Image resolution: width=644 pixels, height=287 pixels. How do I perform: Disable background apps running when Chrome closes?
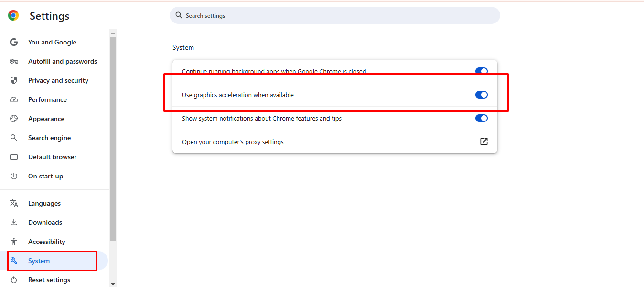click(481, 71)
